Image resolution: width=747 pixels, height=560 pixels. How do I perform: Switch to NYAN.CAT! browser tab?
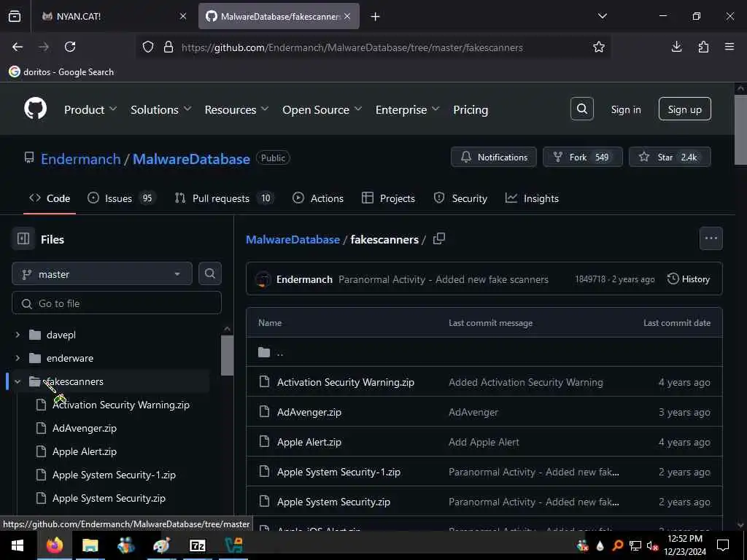115,16
